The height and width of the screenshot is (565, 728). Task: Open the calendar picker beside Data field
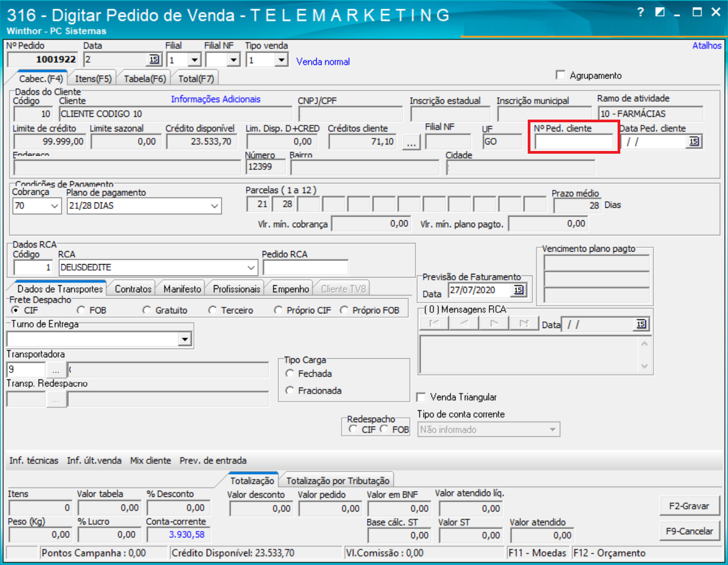[x=154, y=60]
